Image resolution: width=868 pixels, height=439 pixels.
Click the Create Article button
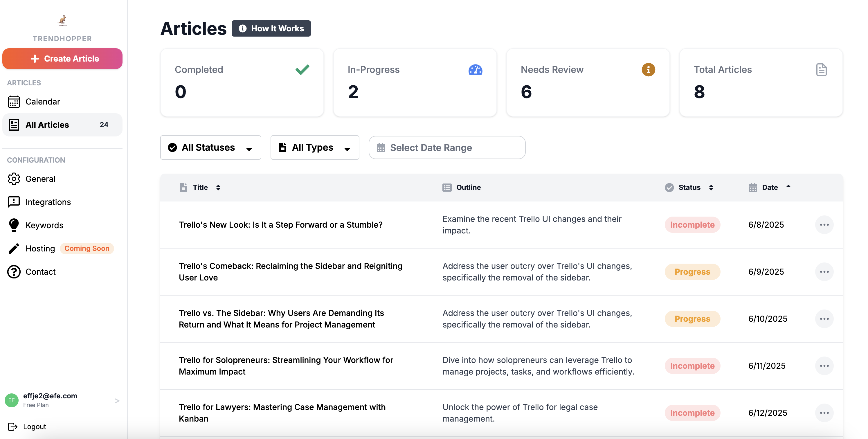(x=62, y=59)
